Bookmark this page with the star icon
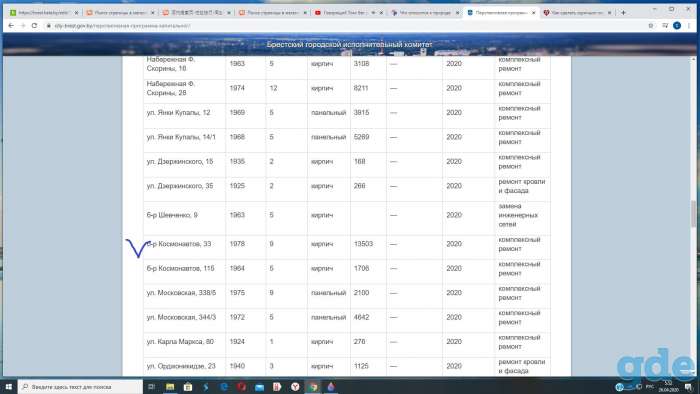Screen dimensions: 700x394 (x=650, y=26)
